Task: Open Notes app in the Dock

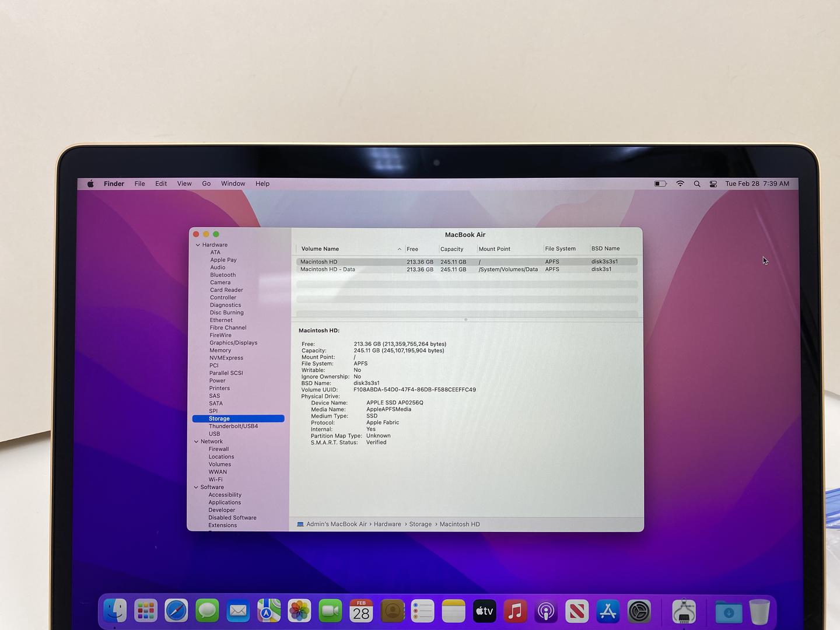Action: 453,611
